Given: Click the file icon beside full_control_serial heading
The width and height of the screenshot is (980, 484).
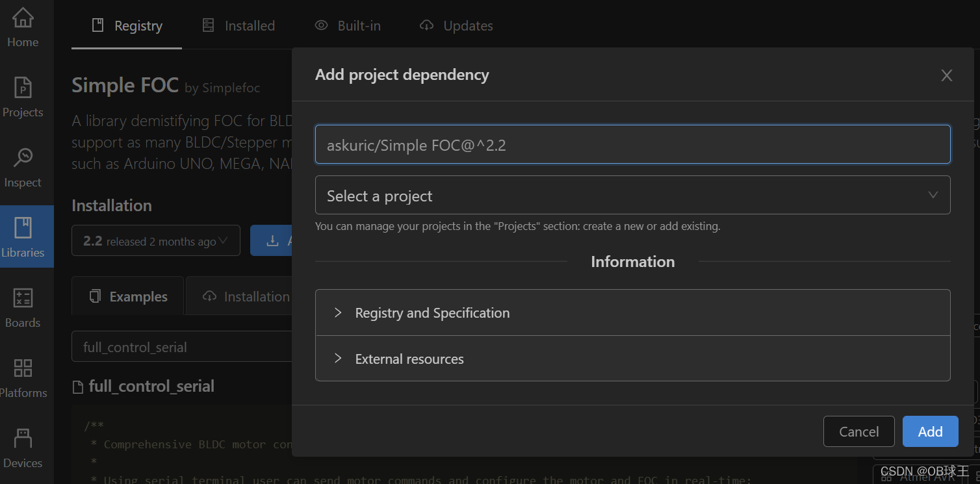Looking at the screenshot, I should [x=77, y=385].
